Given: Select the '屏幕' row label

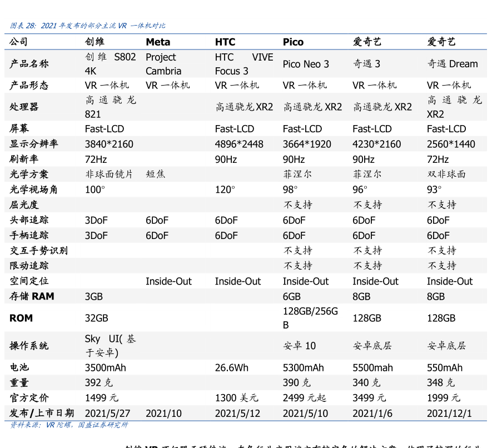Looking at the screenshot, I should point(19,128).
